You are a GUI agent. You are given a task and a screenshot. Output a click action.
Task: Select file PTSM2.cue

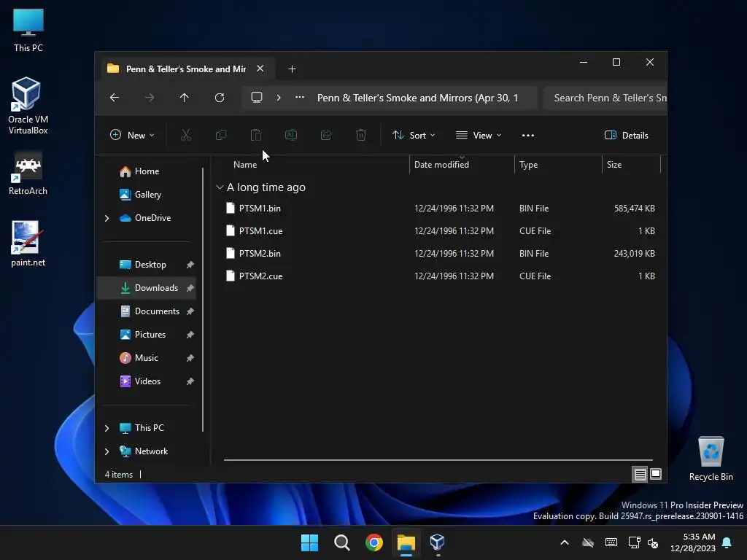260,276
